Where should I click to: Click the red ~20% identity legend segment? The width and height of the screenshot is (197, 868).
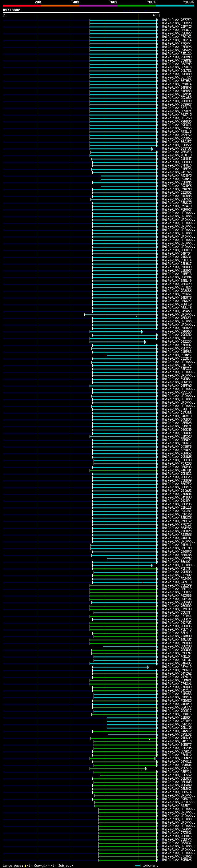pyautogui.click(x=22, y=6)
